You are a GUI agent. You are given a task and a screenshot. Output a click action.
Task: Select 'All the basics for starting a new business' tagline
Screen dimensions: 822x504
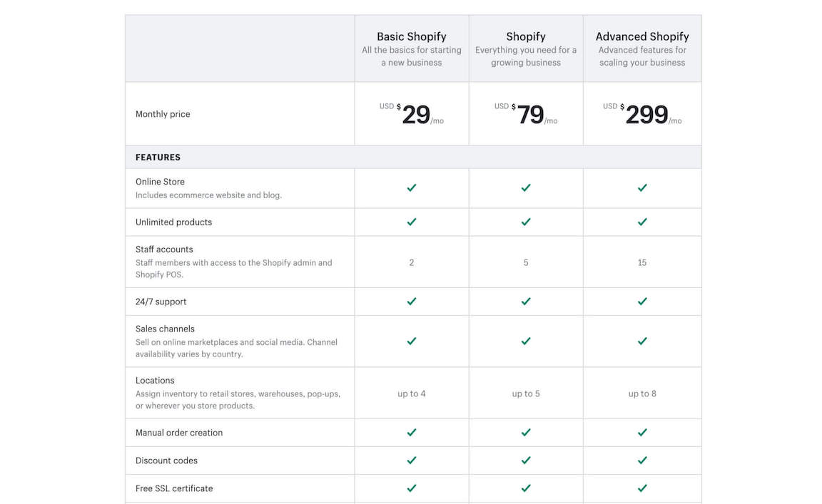tap(412, 56)
